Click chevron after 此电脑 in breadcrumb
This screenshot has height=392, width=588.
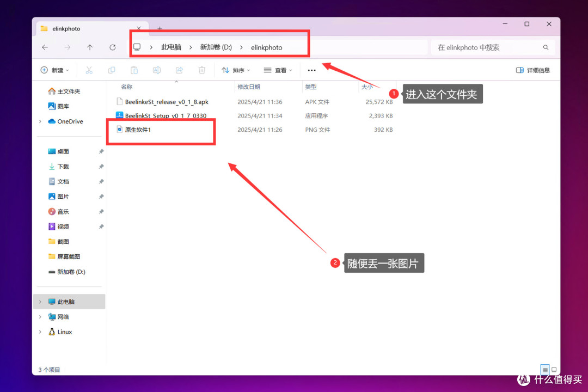(191, 47)
